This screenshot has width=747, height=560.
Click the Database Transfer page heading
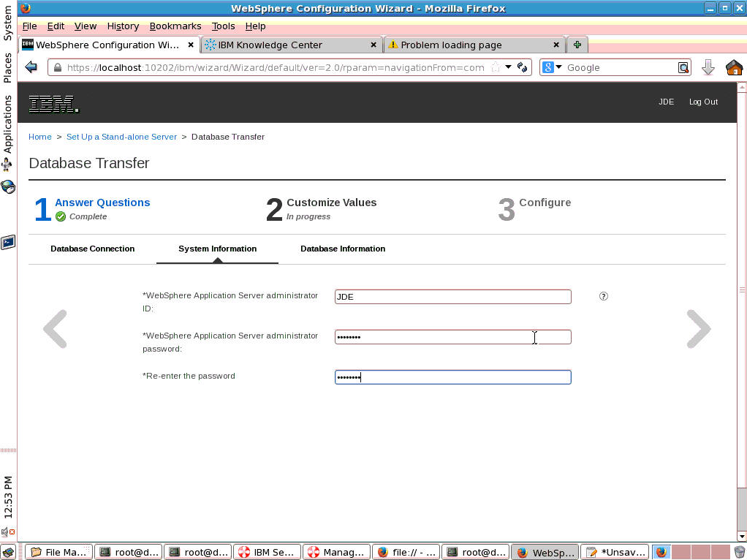click(x=89, y=163)
